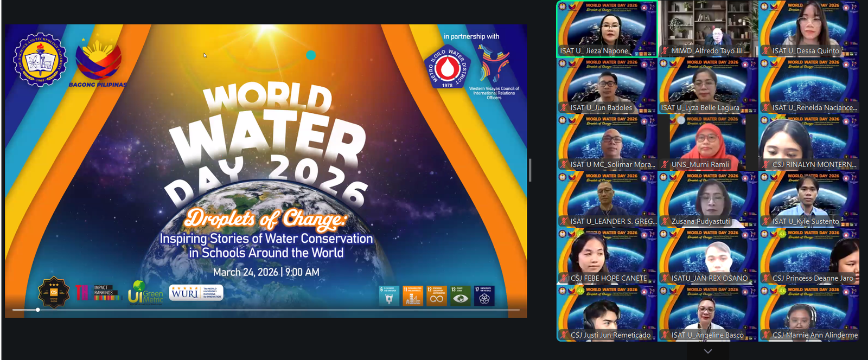Viewport: 868px width, 360px height.
Task: Click the UI GreenMetric logo on slide
Action: (145, 293)
